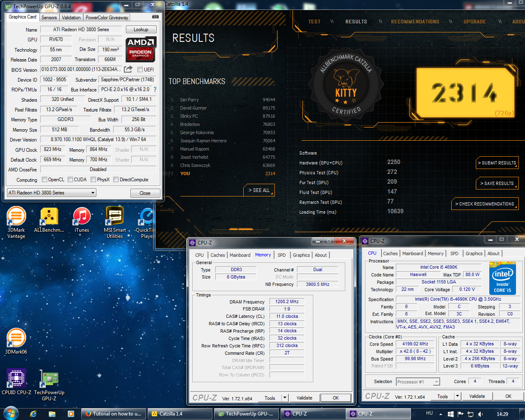Image resolution: width=525 pixels, height=420 pixels.
Task: Select Ian Parry in top benchmarks list
Action: 223,100
